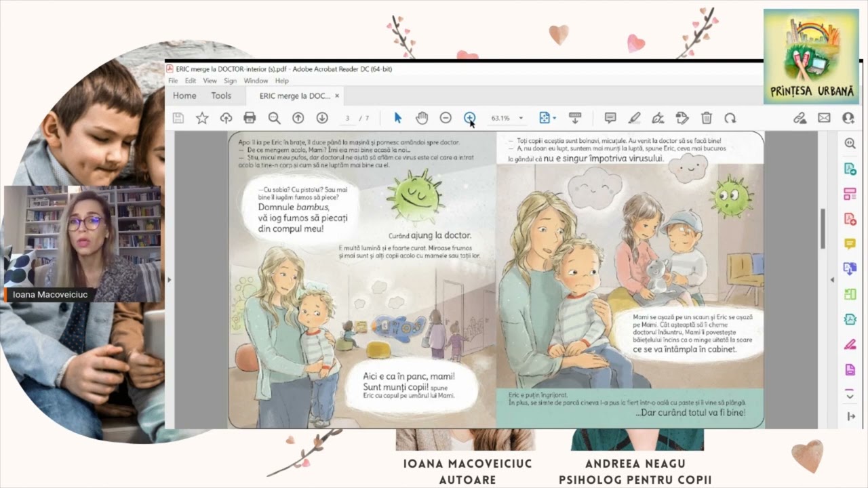Switch to the Tools tab
Viewport: 868px width, 488px height.
pos(221,96)
